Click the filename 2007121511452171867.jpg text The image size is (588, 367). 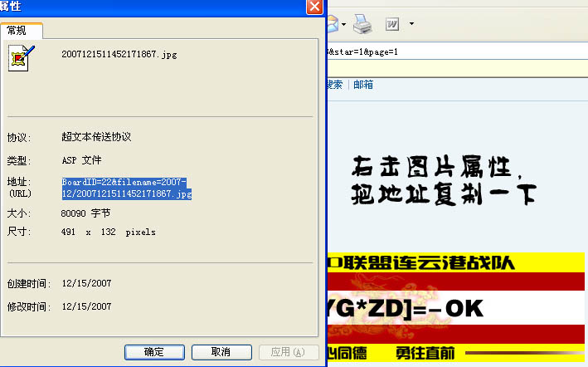click(x=119, y=55)
